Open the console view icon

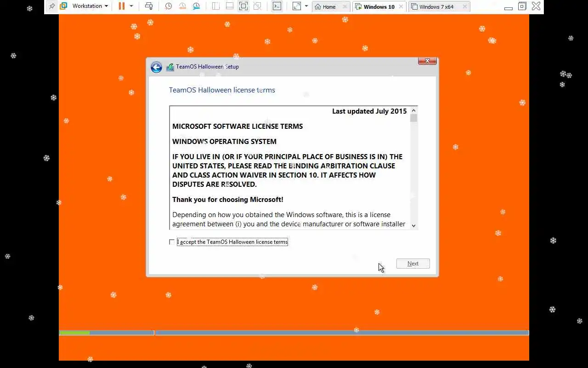(x=277, y=6)
